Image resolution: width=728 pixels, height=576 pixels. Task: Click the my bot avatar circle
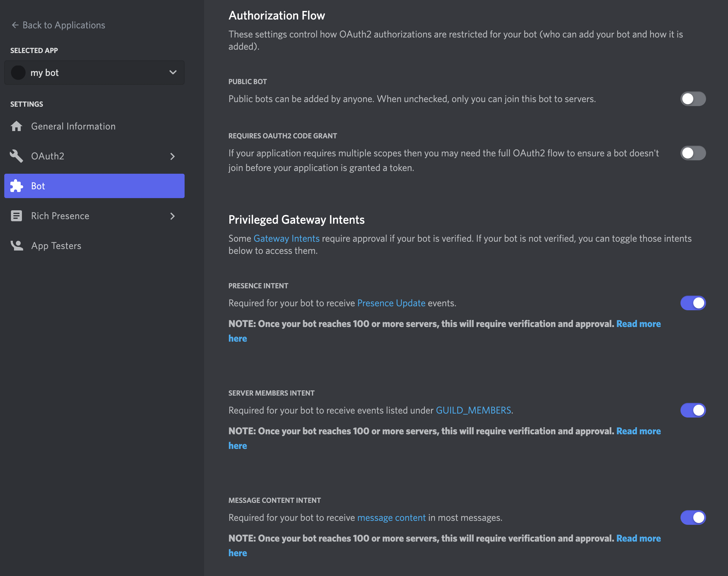[x=18, y=73]
